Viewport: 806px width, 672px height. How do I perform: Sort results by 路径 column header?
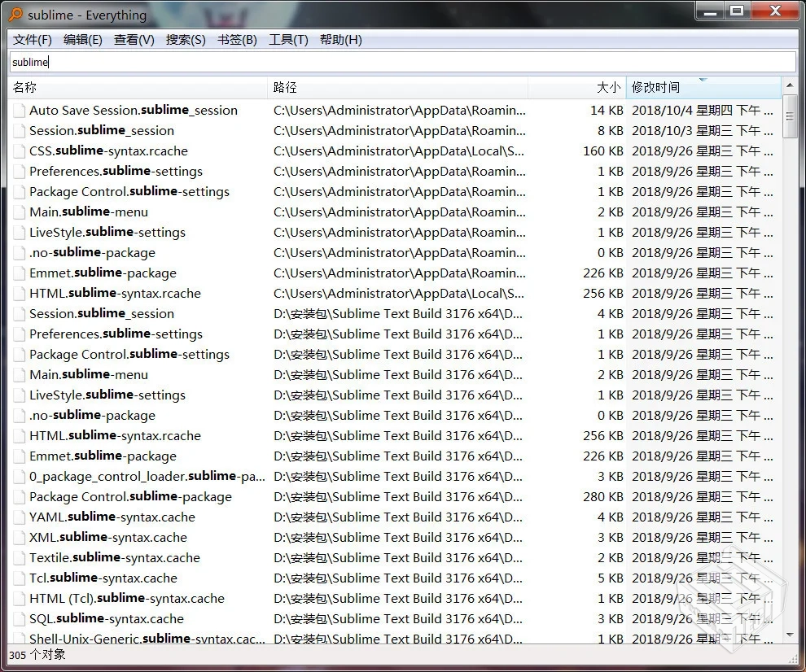397,87
